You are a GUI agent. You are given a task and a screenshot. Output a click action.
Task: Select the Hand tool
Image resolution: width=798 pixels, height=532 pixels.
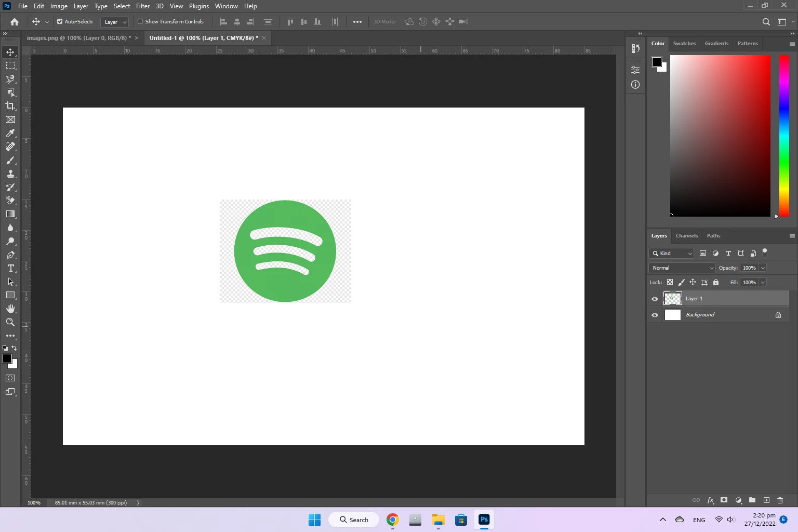10,309
